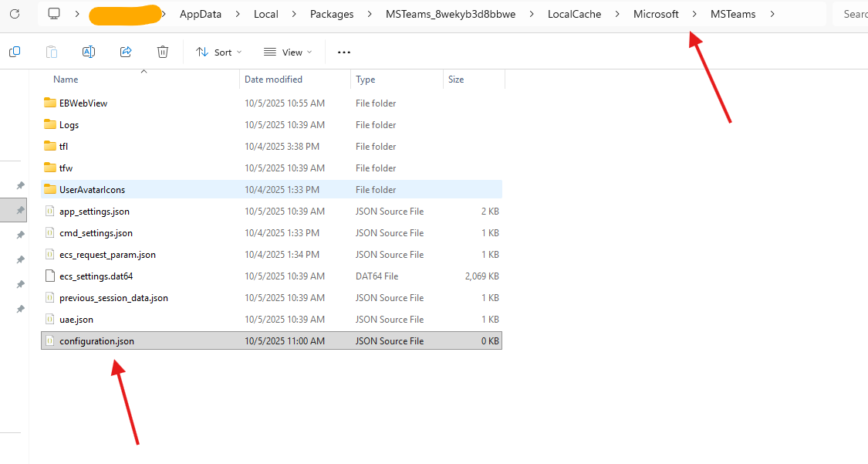Open the See more ellipsis menu
This screenshot has width=868, height=464.
click(x=344, y=52)
